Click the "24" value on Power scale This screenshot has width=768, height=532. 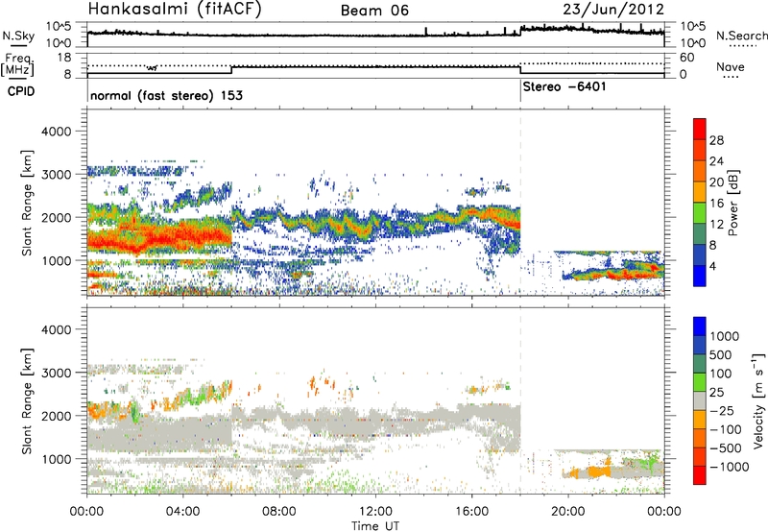point(716,161)
